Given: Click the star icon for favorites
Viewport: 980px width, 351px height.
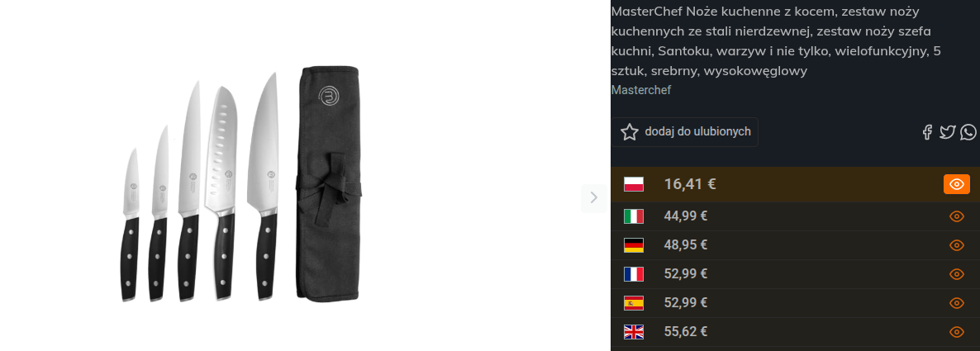Looking at the screenshot, I should (630, 132).
